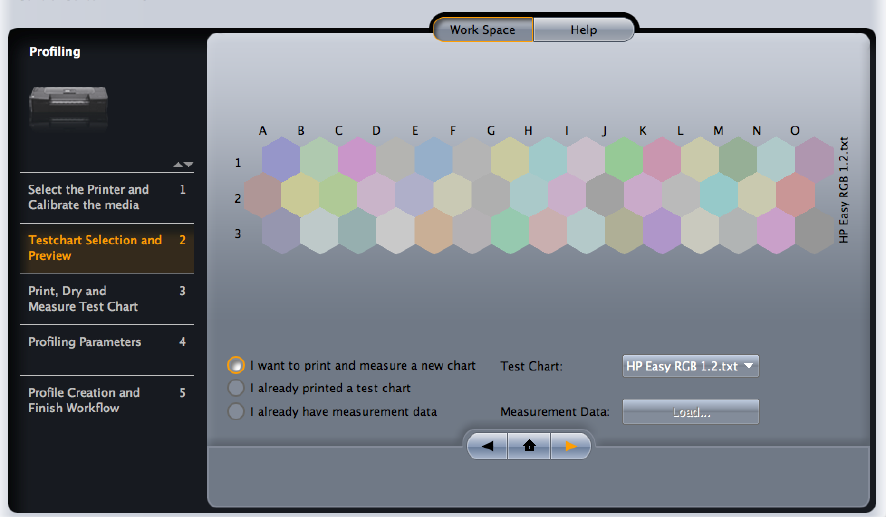Click the magenta hexagon patch C1
Viewport: 886px width, 517px height.
[x=357, y=159]
